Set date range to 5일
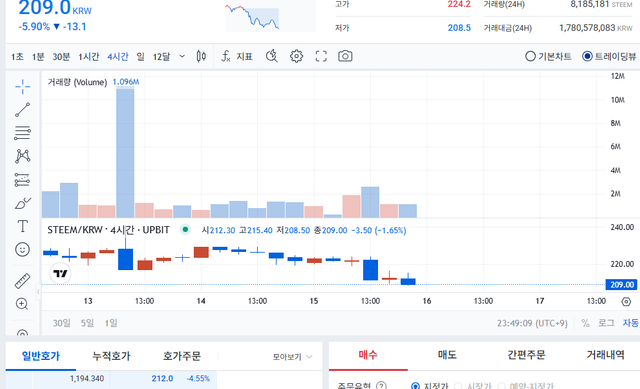640x389 pixels. coord(87,323)
